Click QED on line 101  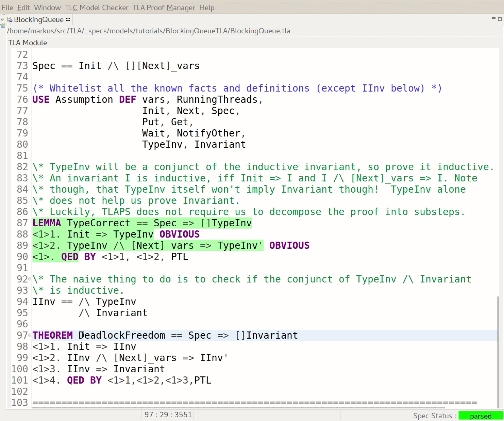tap(75, 380)
